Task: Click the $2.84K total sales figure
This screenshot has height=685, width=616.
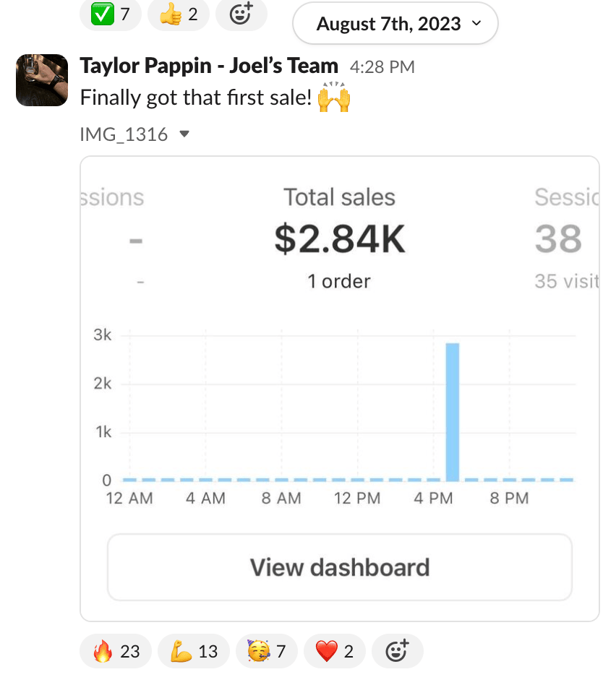Action: (340, 239)
